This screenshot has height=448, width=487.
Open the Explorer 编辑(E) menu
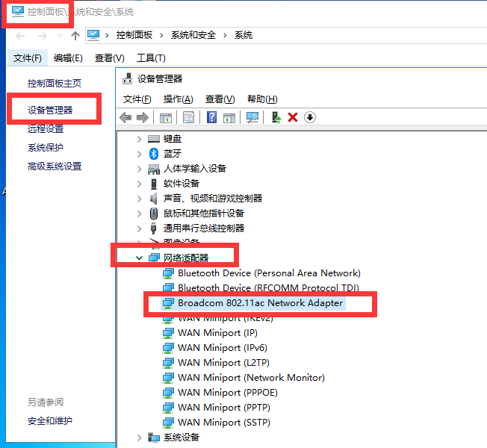pos(68,58)
